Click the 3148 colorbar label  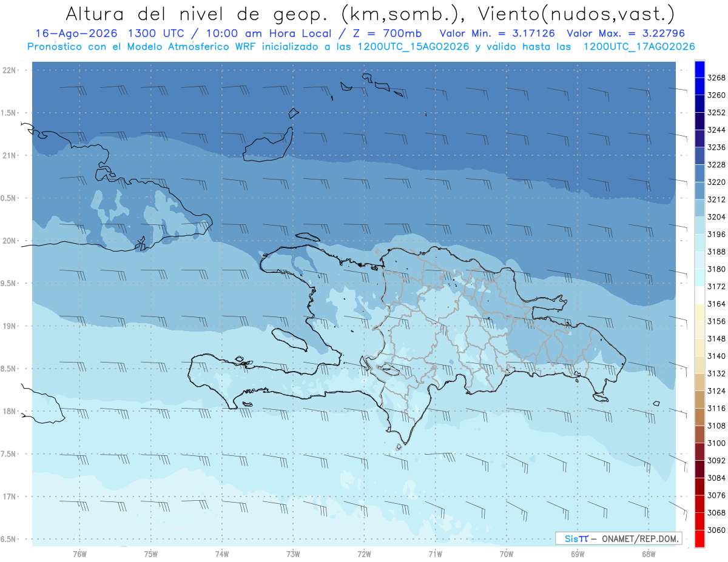pos(716,339)
